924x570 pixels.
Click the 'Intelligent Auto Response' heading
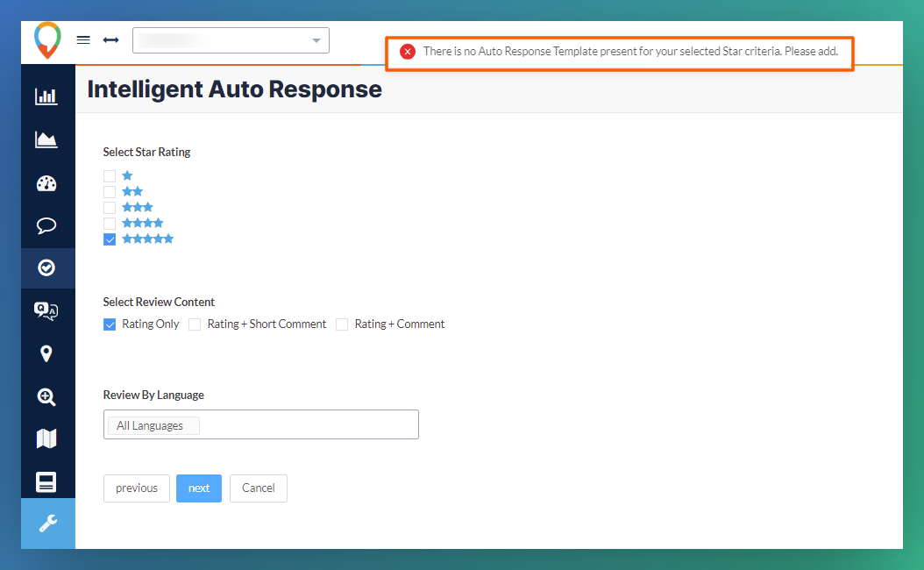(235, 89)
